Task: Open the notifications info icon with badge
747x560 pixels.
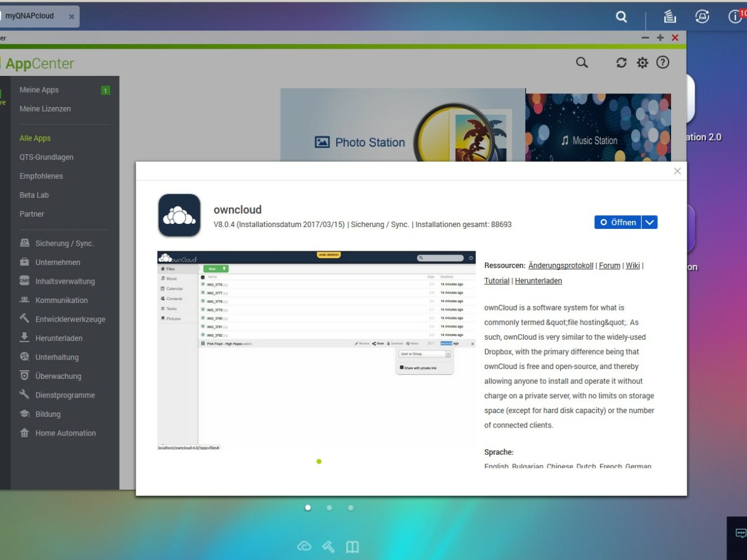Action: (x=736, y=16)
